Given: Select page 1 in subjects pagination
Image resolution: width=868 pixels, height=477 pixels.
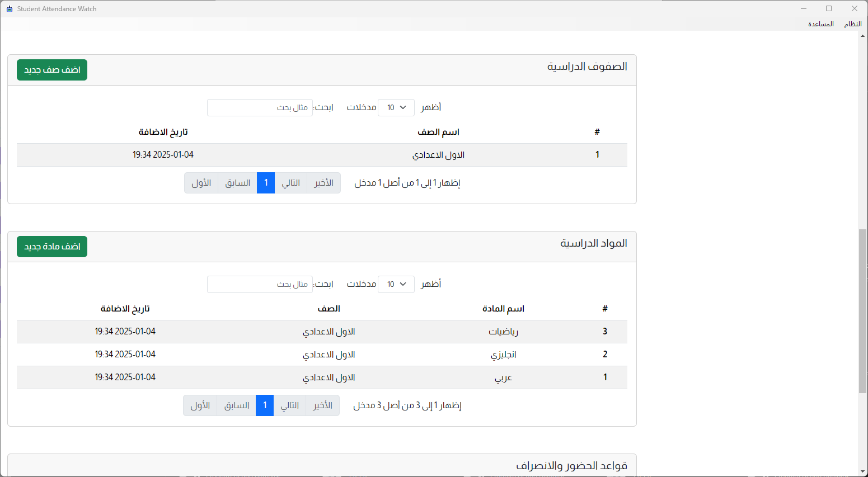Looking at the screenshot, I should 265,405.
